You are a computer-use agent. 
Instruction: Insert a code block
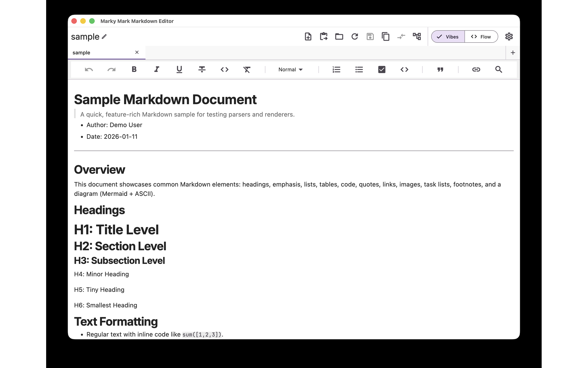(x=404, y=70)
